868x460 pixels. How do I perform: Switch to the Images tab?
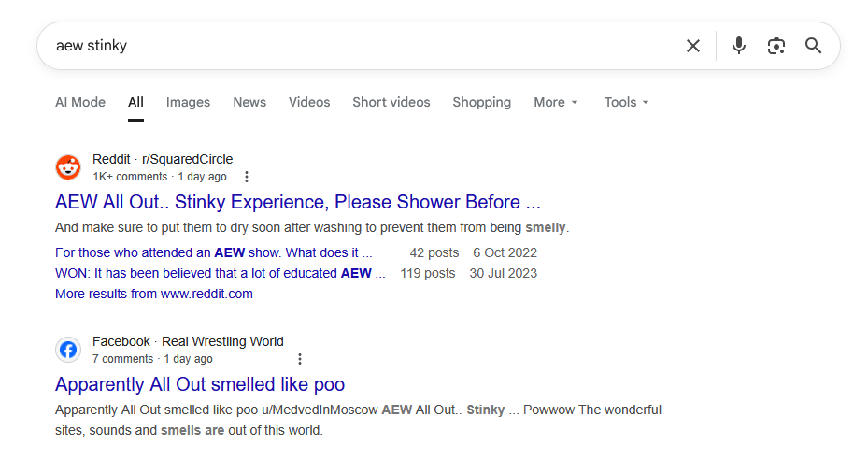tap(188, 102)
